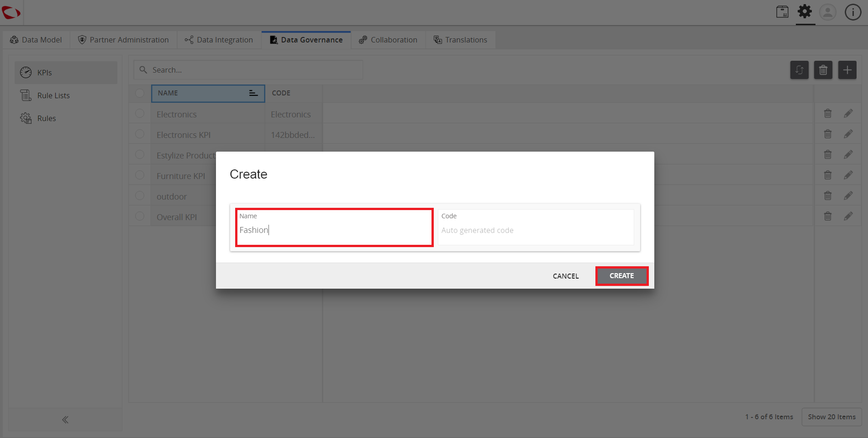Delete the outdoor row
Viewport: 868px width, 438px height.
tap(828, 195)
